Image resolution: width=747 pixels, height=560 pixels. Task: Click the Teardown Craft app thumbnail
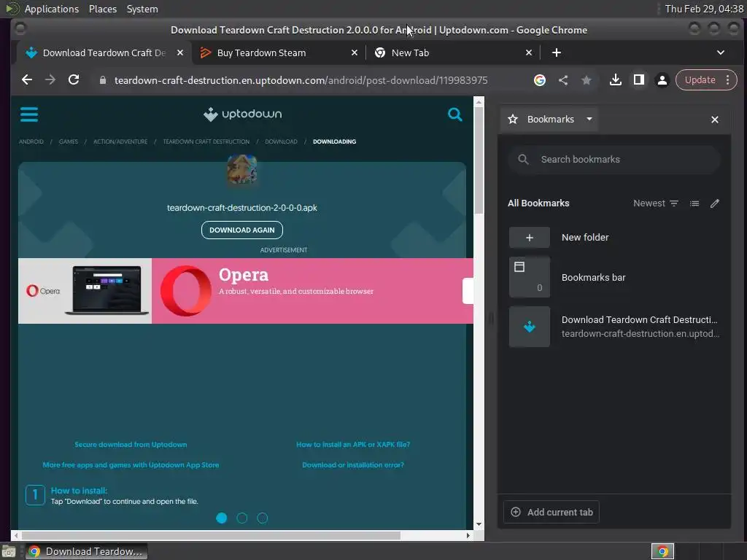click(242, 169)
